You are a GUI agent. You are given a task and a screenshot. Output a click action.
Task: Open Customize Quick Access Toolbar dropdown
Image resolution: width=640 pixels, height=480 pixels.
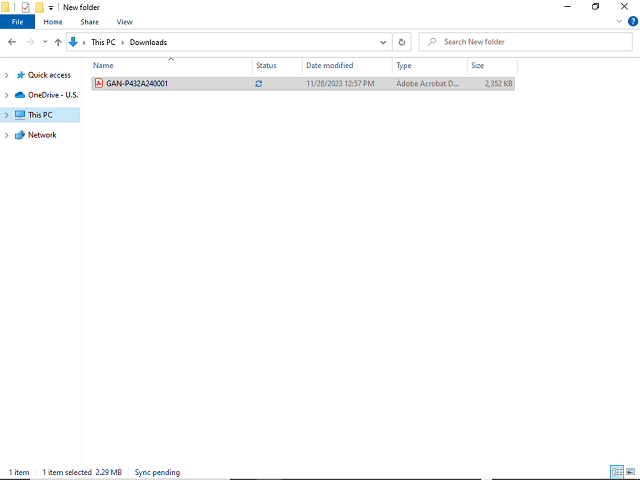(x=51, y=8)
